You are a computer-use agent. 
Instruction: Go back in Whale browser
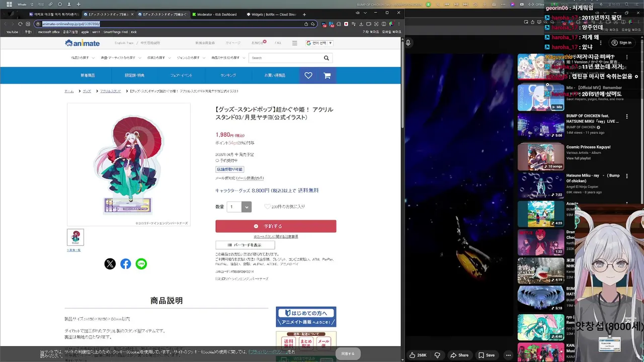pos(6,24)
